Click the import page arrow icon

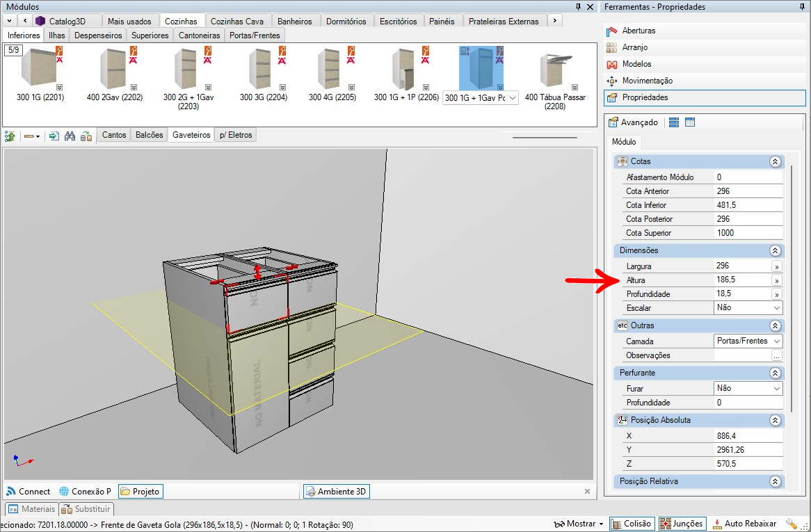click(x=54, y=136)
